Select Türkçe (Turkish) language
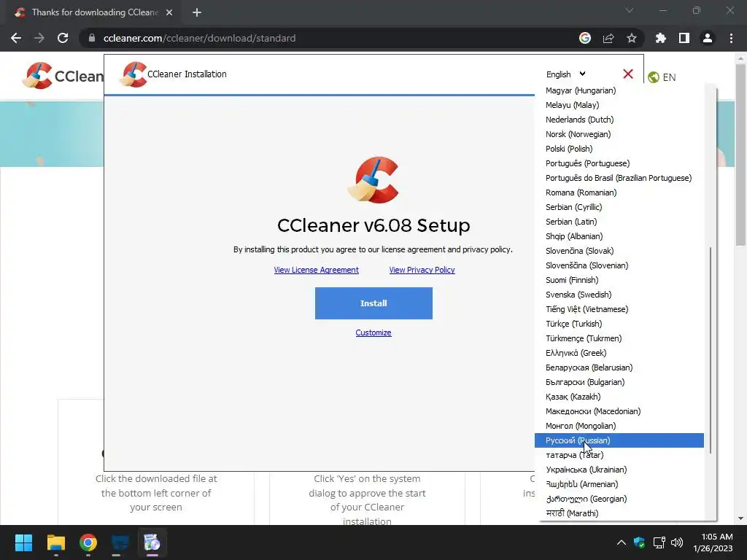Image resolution: width=747 pixels, height=560 pixels. (619, 324)
